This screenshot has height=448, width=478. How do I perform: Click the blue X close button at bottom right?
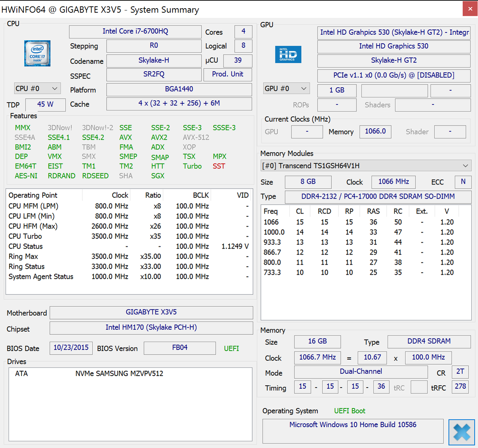(x=462, y=432)
